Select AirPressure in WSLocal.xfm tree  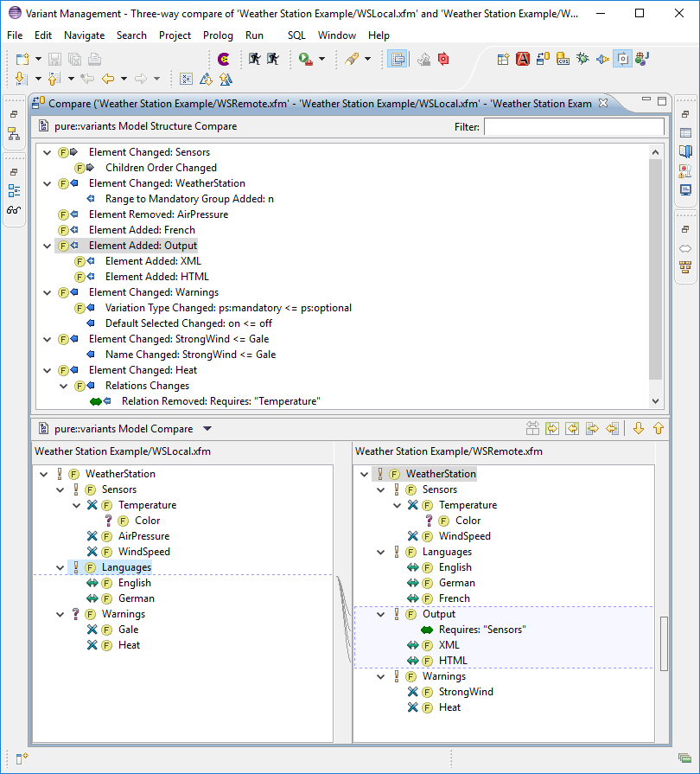pos(143,536)
